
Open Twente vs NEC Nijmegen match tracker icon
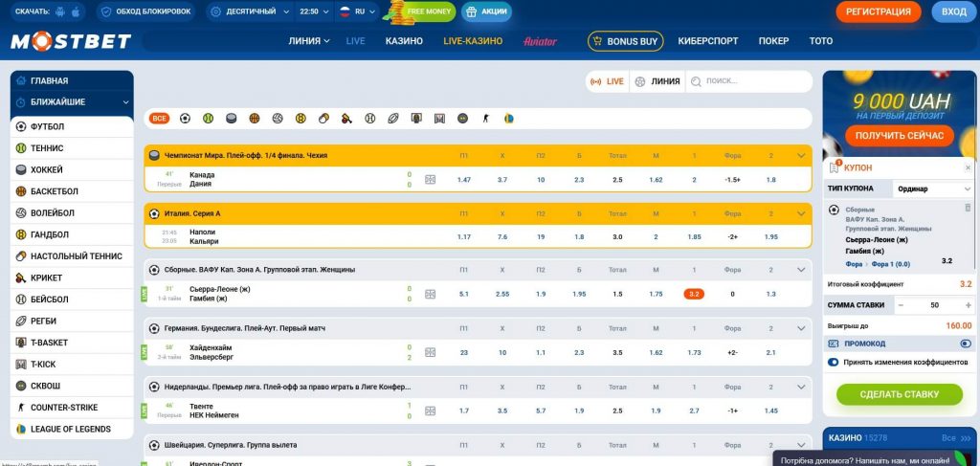430,411
